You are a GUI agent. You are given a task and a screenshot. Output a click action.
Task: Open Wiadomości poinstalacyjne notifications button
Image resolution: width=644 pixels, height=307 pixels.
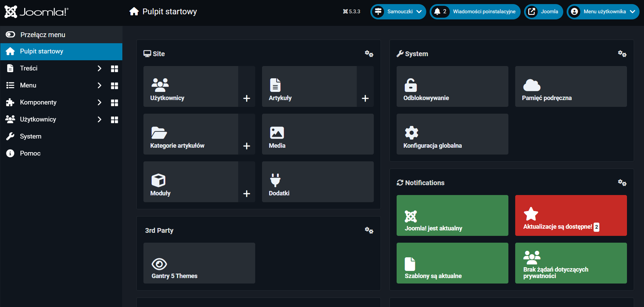coord(475,12)
